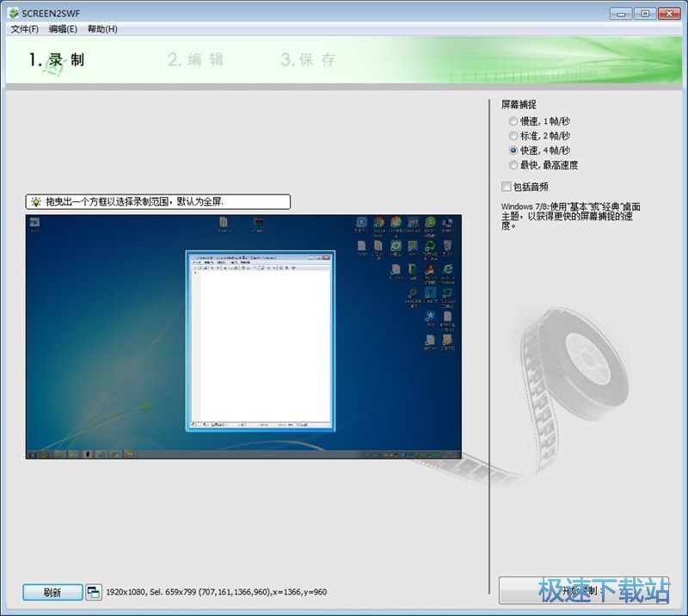The image size is (688, 616).
Task: Click the 屏幕捕捉 section label
Action: 519,104
